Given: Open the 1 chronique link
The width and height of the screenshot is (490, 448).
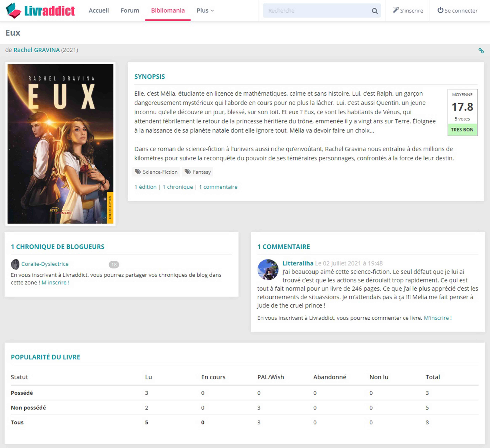Looking at the screenshot, I should point(178,187).
